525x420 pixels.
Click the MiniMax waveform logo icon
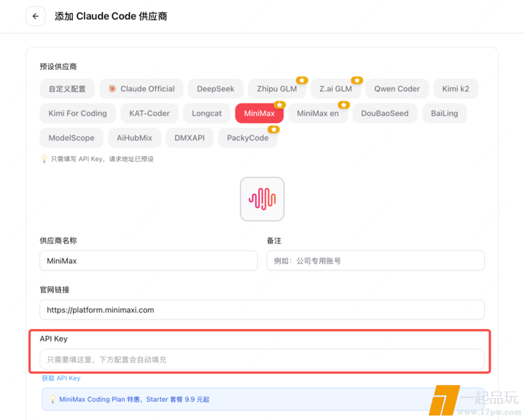point(262,199)
